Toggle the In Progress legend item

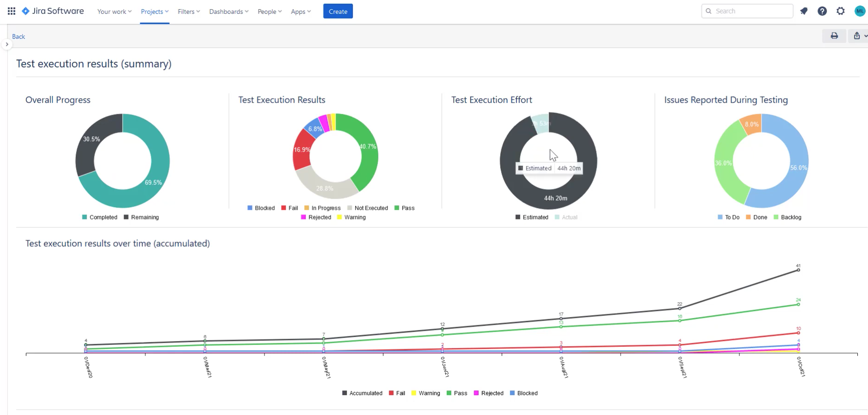[x=322, y=208]
